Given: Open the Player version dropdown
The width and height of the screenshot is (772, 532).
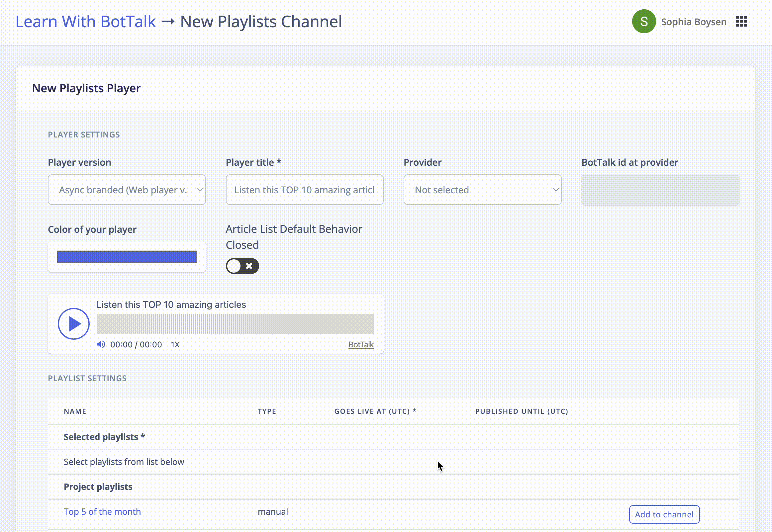Looking at the screenshot, I should coord(127,190).
